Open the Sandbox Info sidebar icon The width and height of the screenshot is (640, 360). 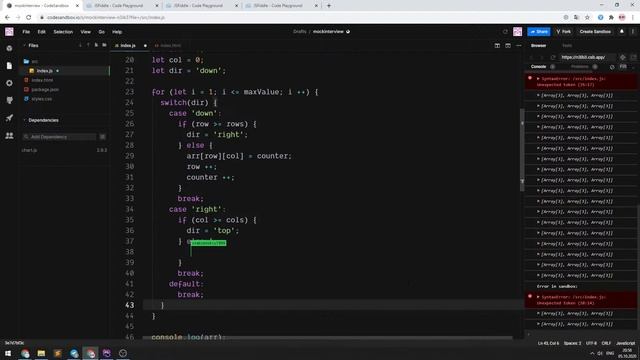point(9,48)
